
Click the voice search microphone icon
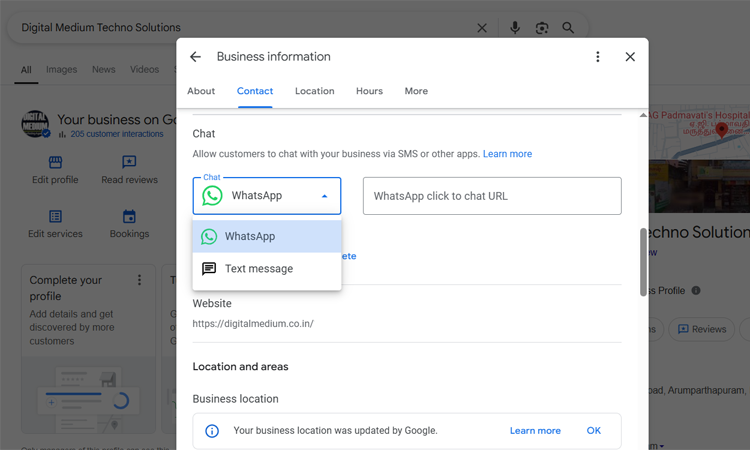click(x=515, y=28)
